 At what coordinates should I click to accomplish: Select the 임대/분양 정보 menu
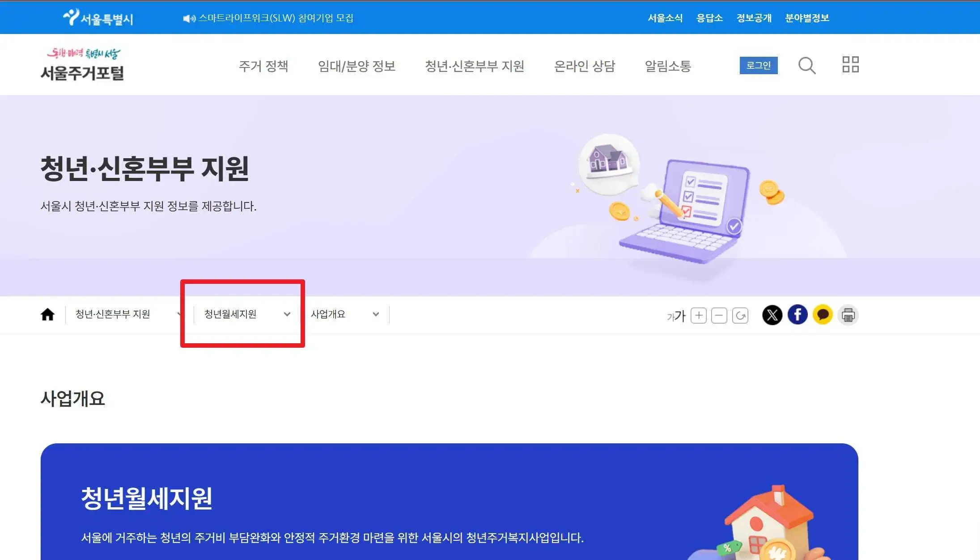(x=356, y=66)
